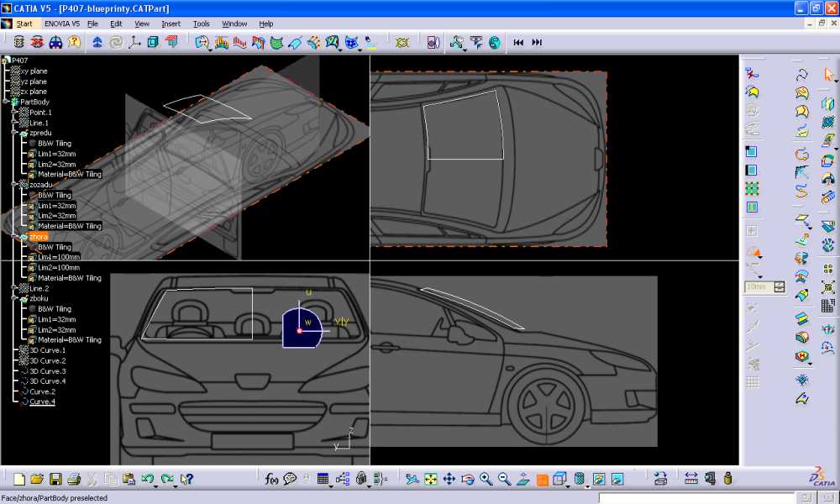Screen dimensions: 840x504
Task: Click the Measure Between icon
Action: pyautogui.click(x=691, y=478)
